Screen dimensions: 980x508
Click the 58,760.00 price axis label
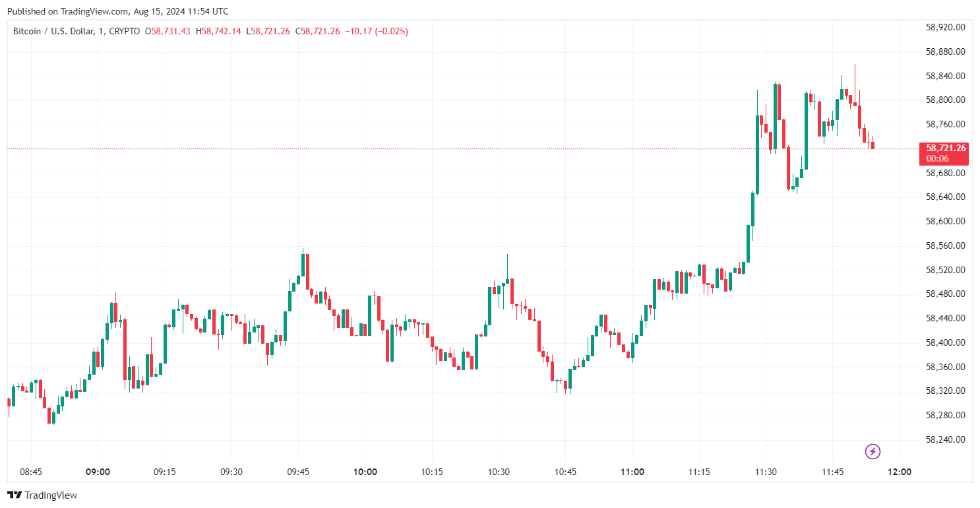946,124
